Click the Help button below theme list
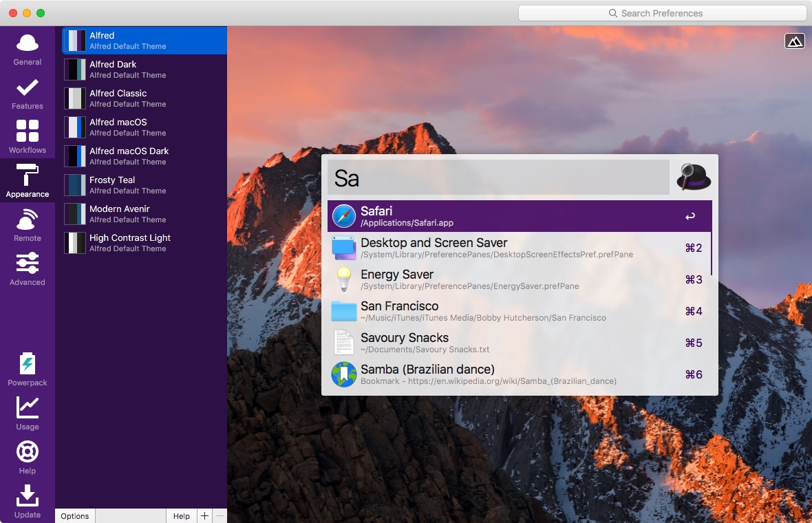Screen dimensions: 812x523 point(182,516)
